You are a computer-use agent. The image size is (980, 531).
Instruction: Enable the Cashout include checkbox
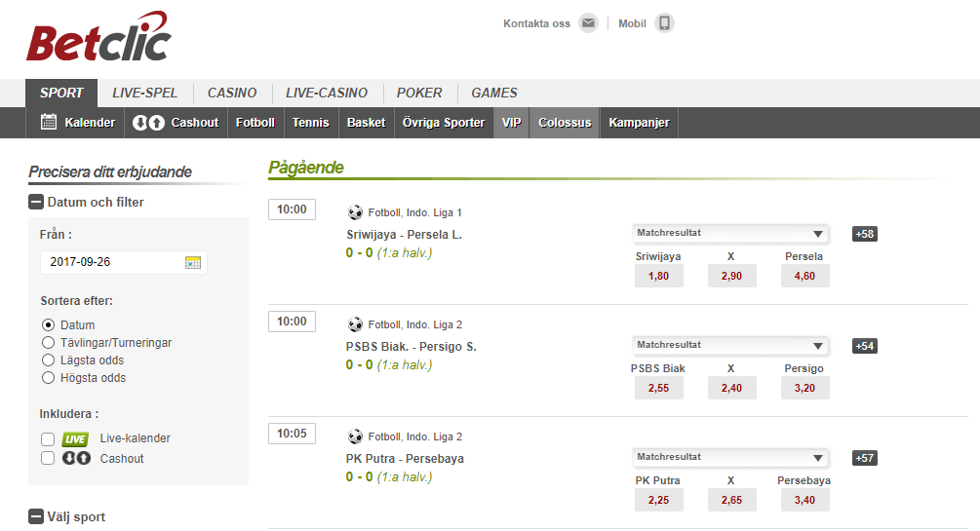coord(48,458)
